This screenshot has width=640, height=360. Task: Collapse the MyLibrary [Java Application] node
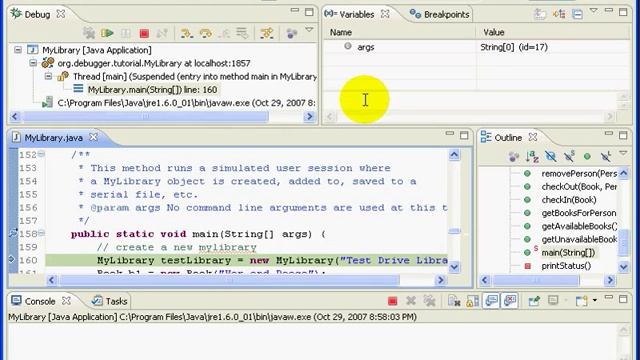point(18,50)
